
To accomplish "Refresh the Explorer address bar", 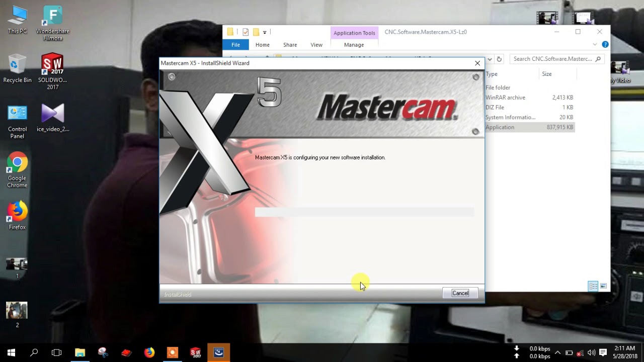I will tap(499, 59).
